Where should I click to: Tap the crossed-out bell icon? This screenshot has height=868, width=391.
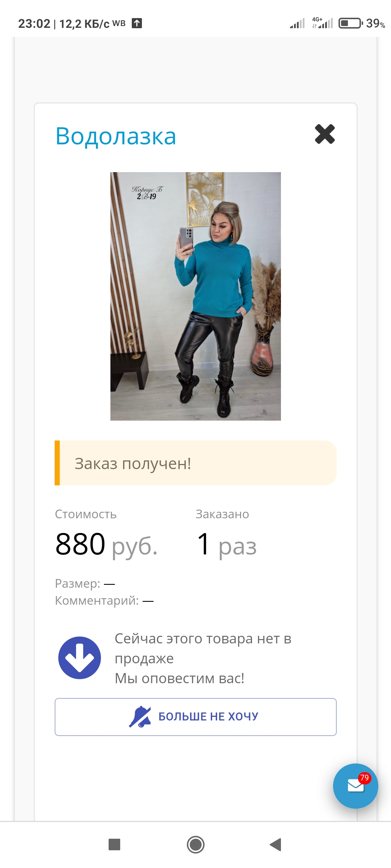tap(140, 716)
